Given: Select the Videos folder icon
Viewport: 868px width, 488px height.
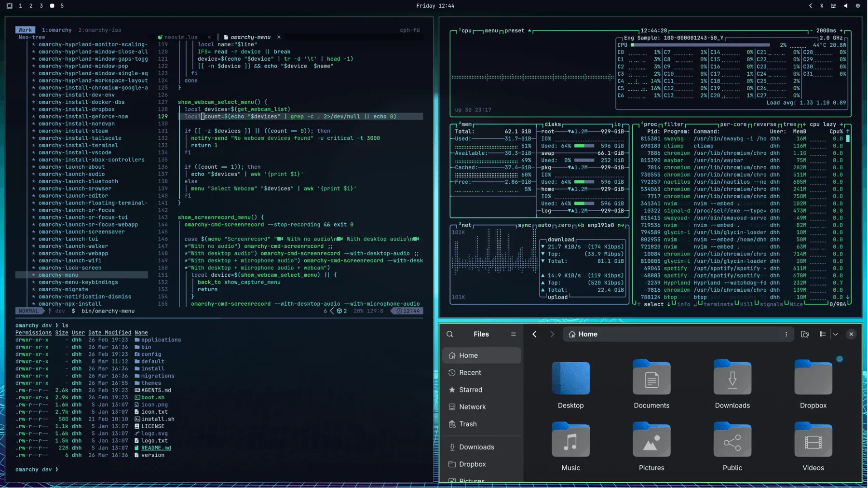Looking at the screenshot, I should pos(813,440).
